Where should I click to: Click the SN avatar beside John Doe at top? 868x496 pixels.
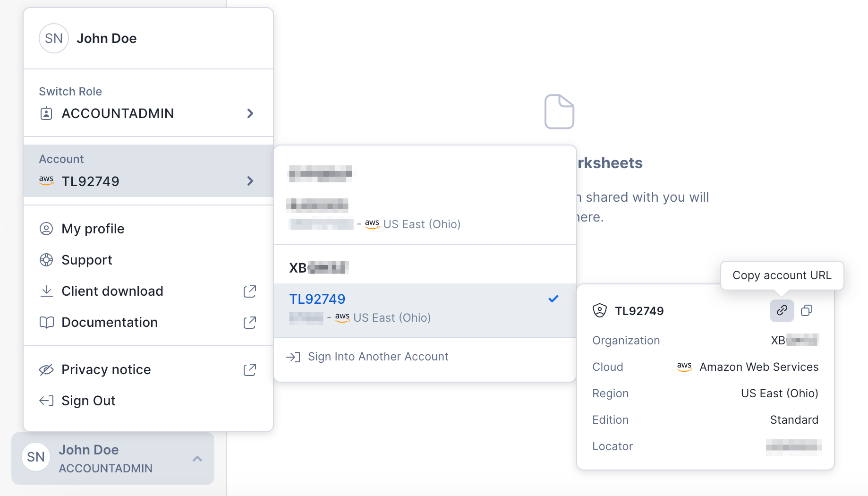pyautogui.click(x=54, y=38)
